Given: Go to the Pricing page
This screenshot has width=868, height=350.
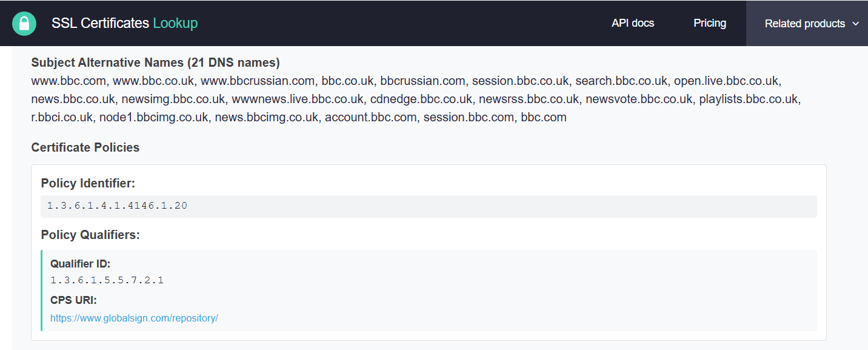Looking at the screenshot, I should [x=710, y=23].
